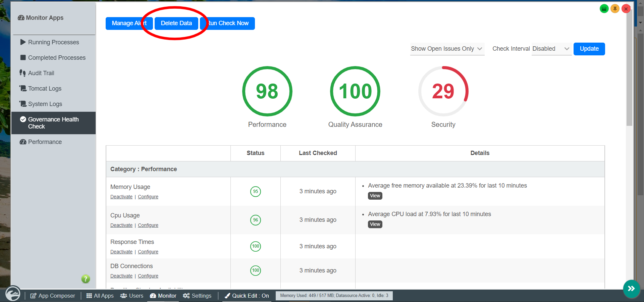644x302 pixels.
Task: Deactivate the Cpu Usage check
Action: pyautogui.click(x=121, y=225)
